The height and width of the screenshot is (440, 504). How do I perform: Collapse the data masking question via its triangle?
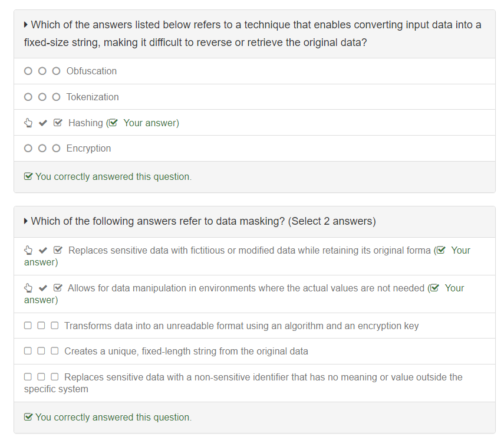(x=26, y=221)
